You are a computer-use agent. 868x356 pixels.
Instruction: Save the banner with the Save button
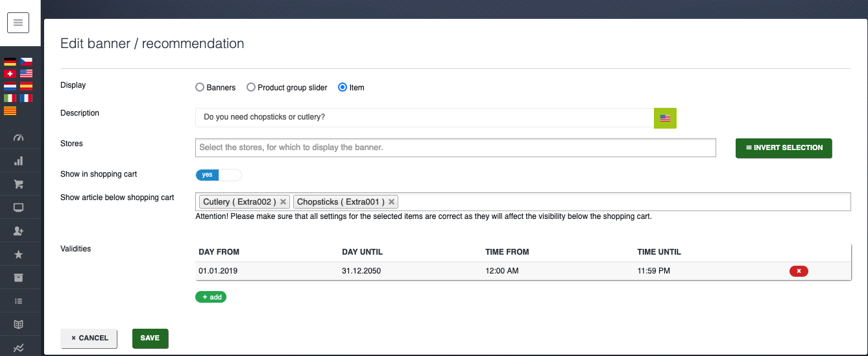(x=150, y=338)
